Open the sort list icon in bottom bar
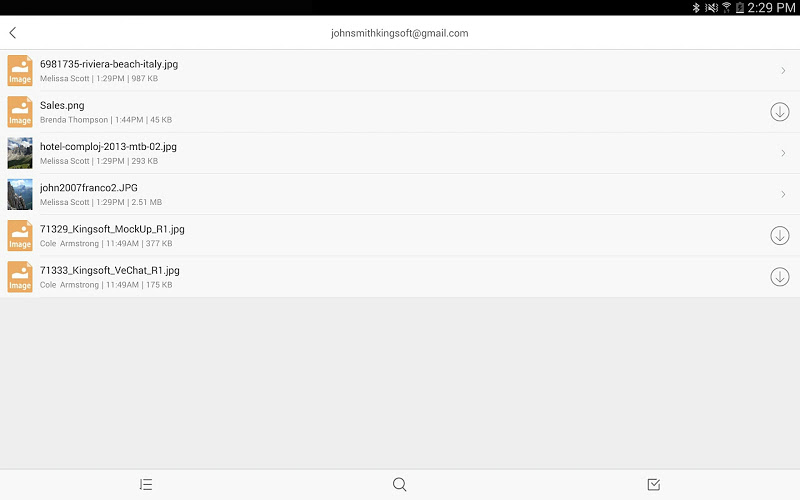The image size is (800, 500). click(x=146, y=484)
